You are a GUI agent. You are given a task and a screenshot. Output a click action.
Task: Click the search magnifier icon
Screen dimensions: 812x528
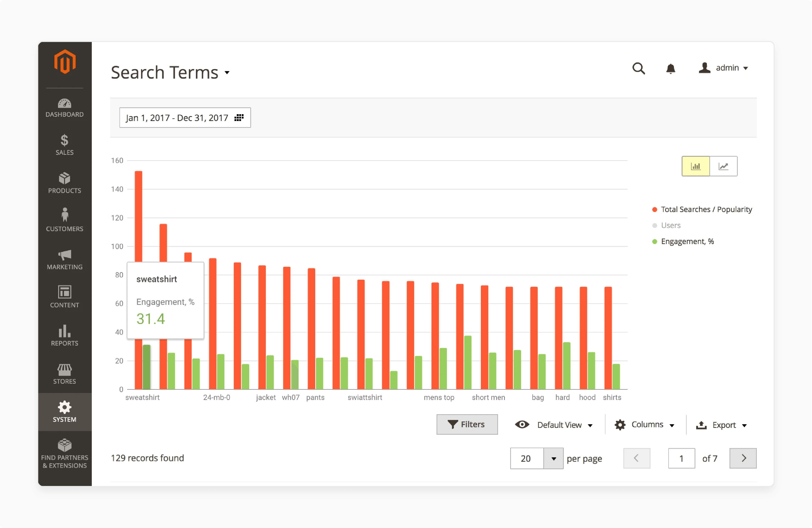639,68
